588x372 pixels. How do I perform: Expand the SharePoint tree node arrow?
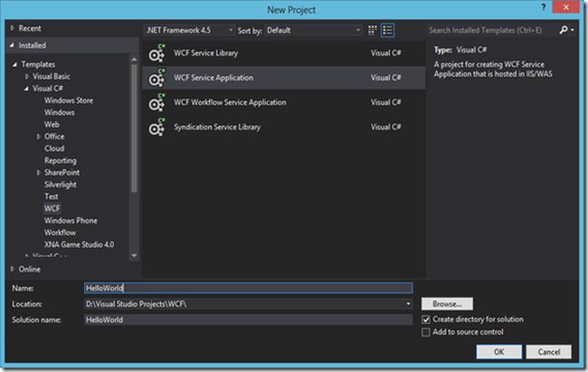[x=38, y=173]
